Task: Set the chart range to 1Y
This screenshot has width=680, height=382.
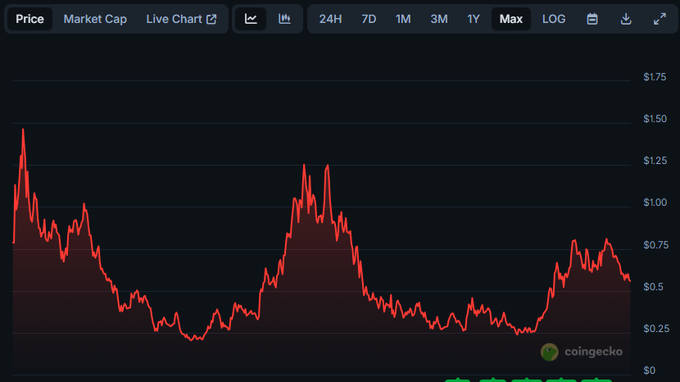Action: [473, 19]
